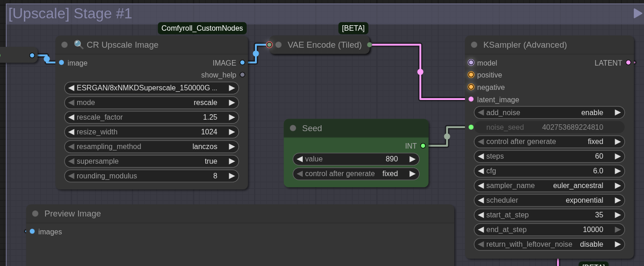Click the Seed value 890 field

tap(356, 159)
